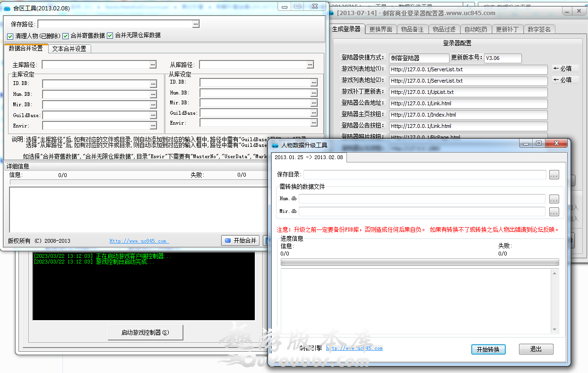Click browse button for 从库路径
588x373 pixels.
[310, 65]
